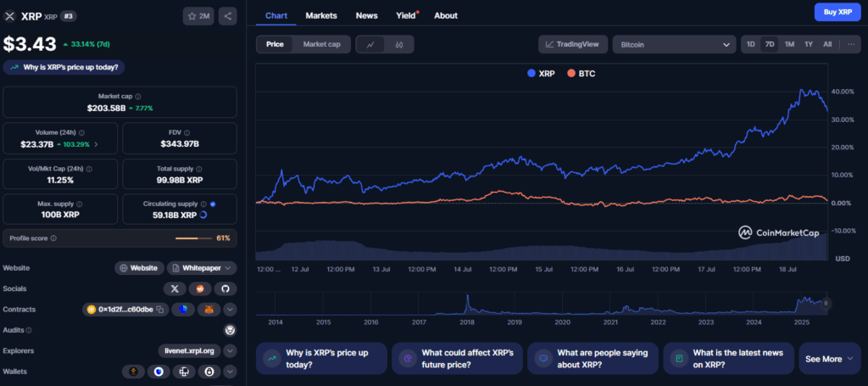The image size is (868, 386).
Task: Show Market cap info tooltip icon
Action: point(138,97)
